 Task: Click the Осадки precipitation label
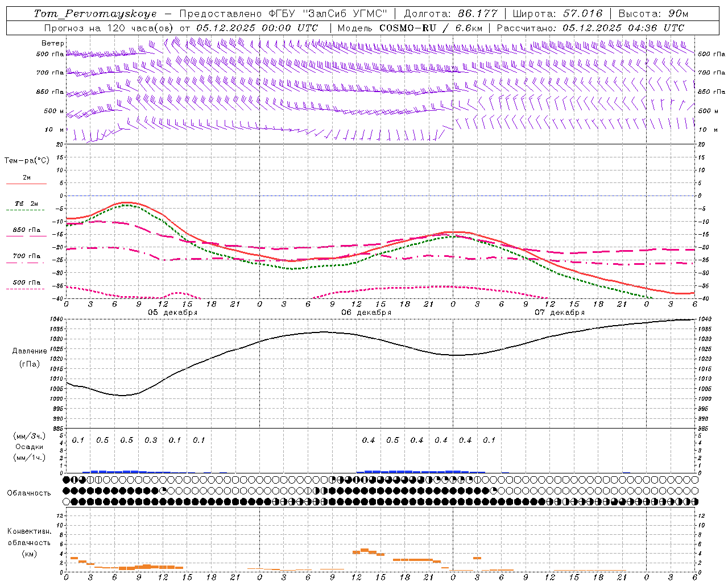coord(30,447)
